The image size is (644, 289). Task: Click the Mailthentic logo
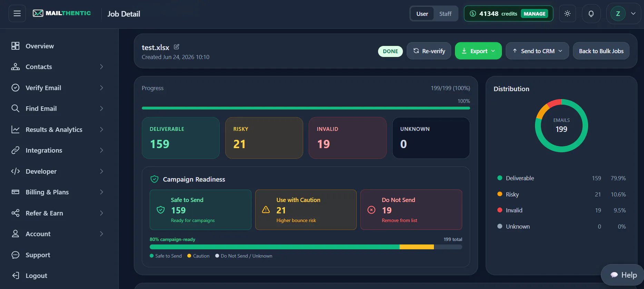(62, 13)
